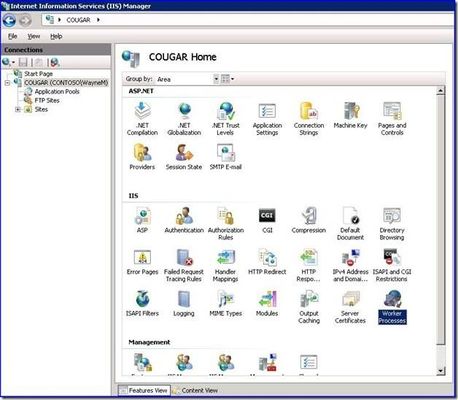Viewport: 458px width, 400px height.
Task: Select Start Page in Connections tree
Action: pos(38,74)
